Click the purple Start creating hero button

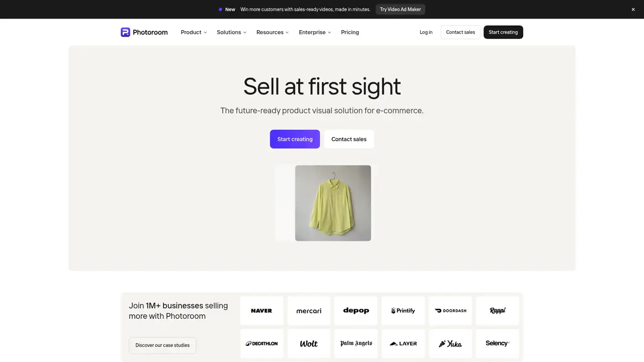pyautogui.click(x=295, y=139)
